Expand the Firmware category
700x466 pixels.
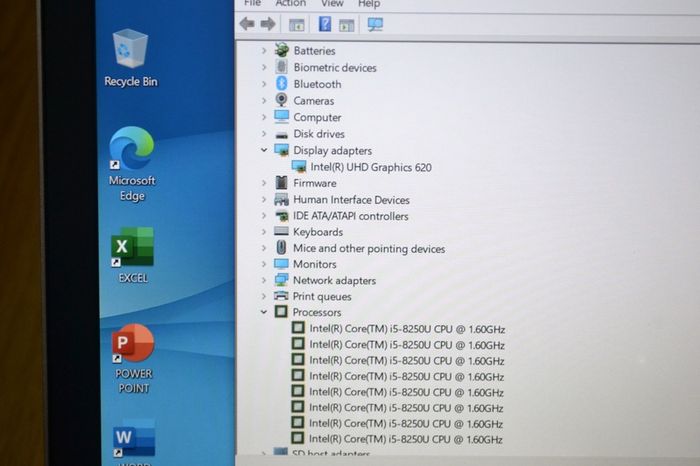pos(264,183)
